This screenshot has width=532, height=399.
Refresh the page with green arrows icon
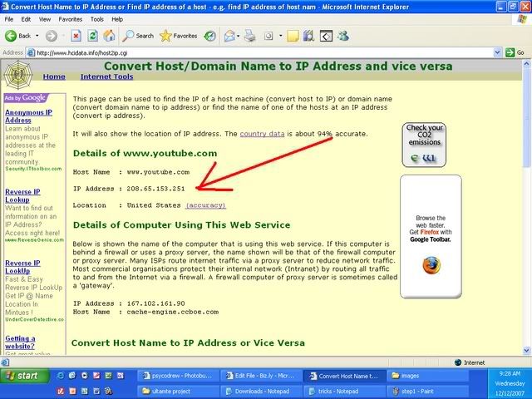point(92,36)
